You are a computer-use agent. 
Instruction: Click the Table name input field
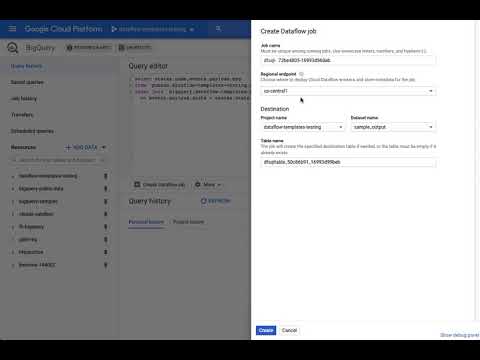[x=348, y=162]
